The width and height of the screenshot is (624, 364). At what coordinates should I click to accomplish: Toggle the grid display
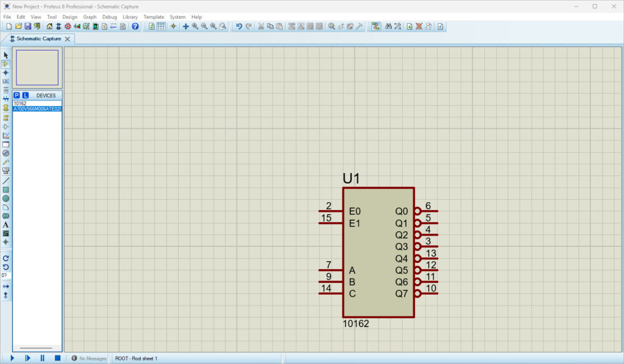click(x=161, y=27)
